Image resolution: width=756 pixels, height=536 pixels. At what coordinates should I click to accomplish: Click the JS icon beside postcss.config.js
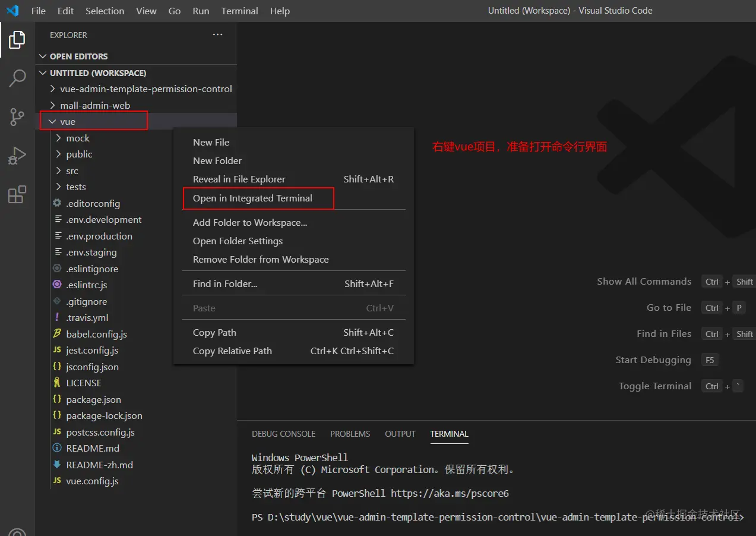(57, 432)
